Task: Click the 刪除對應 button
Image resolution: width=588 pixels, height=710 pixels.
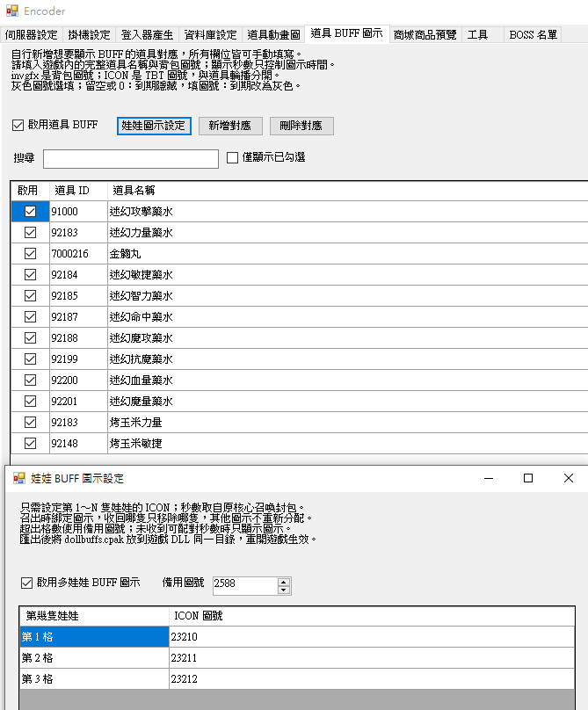Action: click(301, 126)
